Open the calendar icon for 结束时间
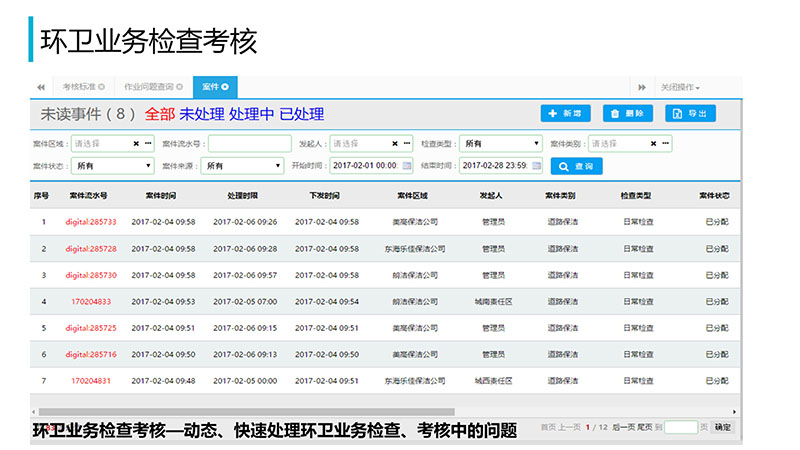The image size is (800, 450). (536, 165)
